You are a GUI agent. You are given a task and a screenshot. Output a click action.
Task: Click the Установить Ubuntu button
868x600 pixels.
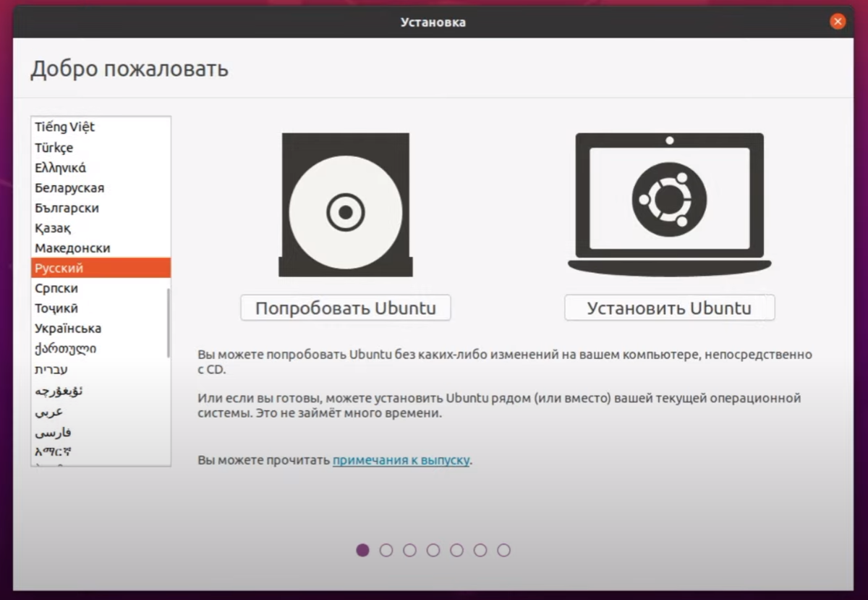tap(669, 308)
